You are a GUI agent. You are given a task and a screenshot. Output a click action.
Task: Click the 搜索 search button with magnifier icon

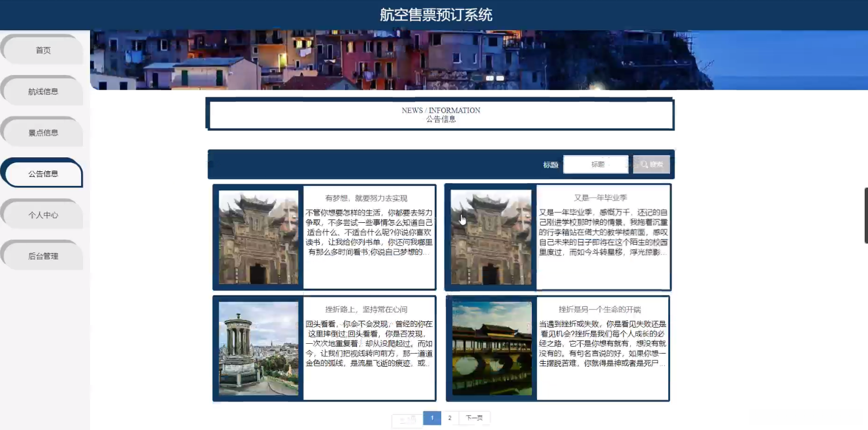[x=652, y=164]
